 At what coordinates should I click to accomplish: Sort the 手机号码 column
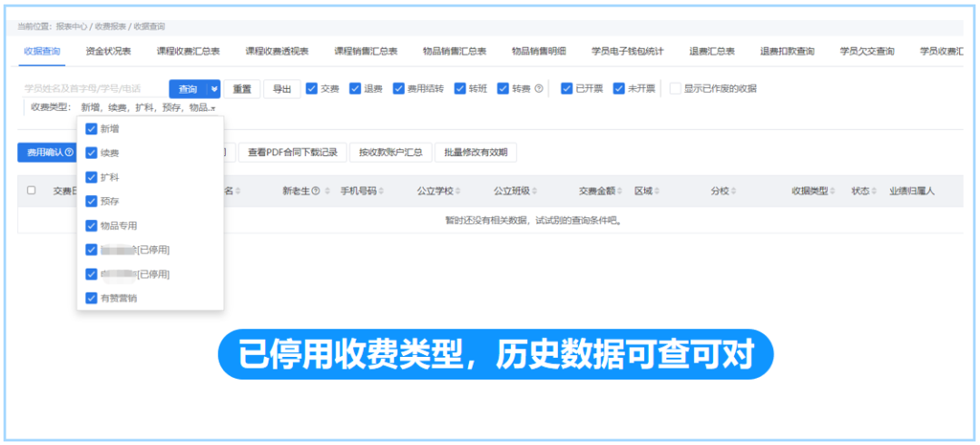[x=381, y=191]
